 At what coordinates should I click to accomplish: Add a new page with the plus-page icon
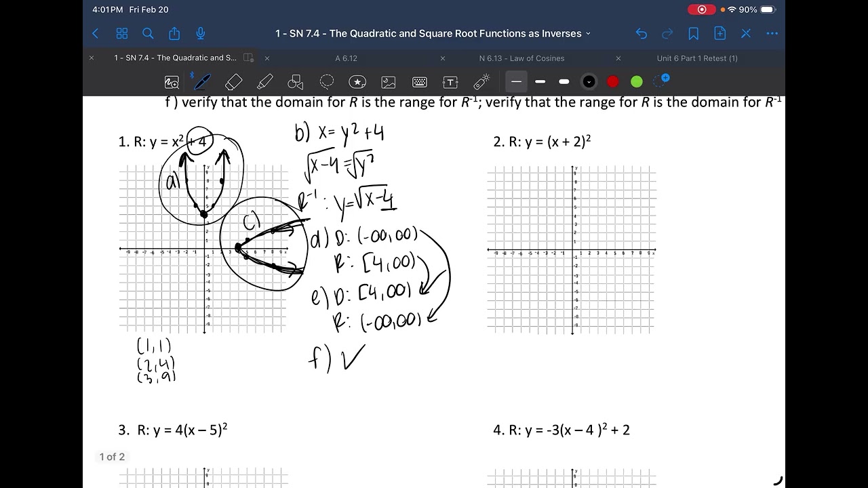719,33
